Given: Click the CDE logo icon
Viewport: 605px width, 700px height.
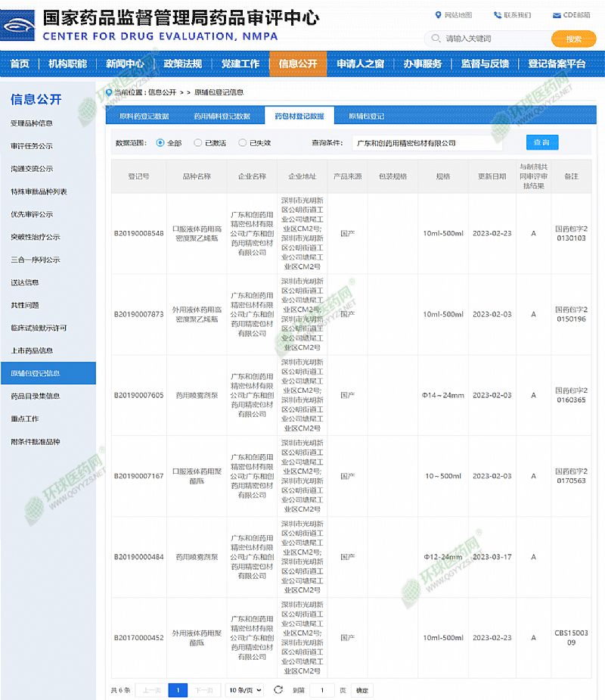Looking at the screenshot, I should 18,27.
